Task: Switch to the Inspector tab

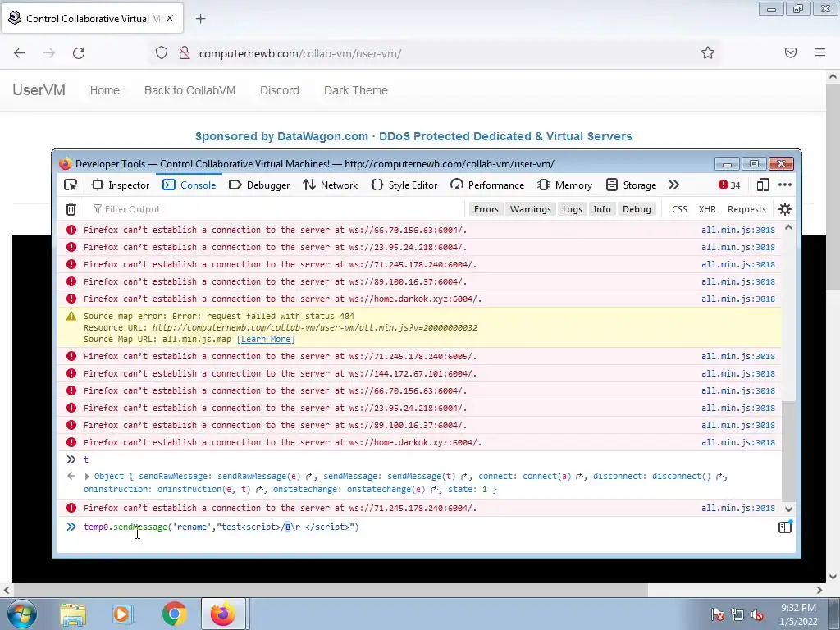Action: click(121, 185)
